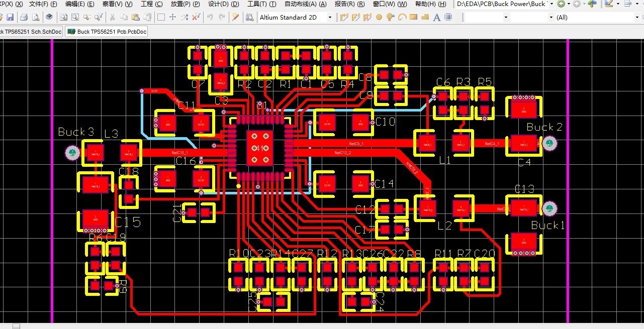The image size is (644, 329).
Task: Click the Browse Components binoculars icon
Action: coord(249,17)
